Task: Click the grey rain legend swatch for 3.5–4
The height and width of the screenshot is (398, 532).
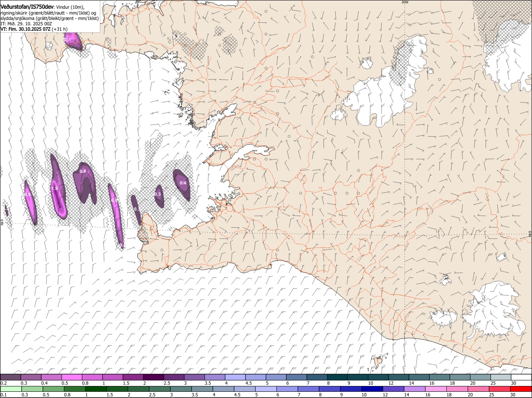Action: (x=202, y=389)
